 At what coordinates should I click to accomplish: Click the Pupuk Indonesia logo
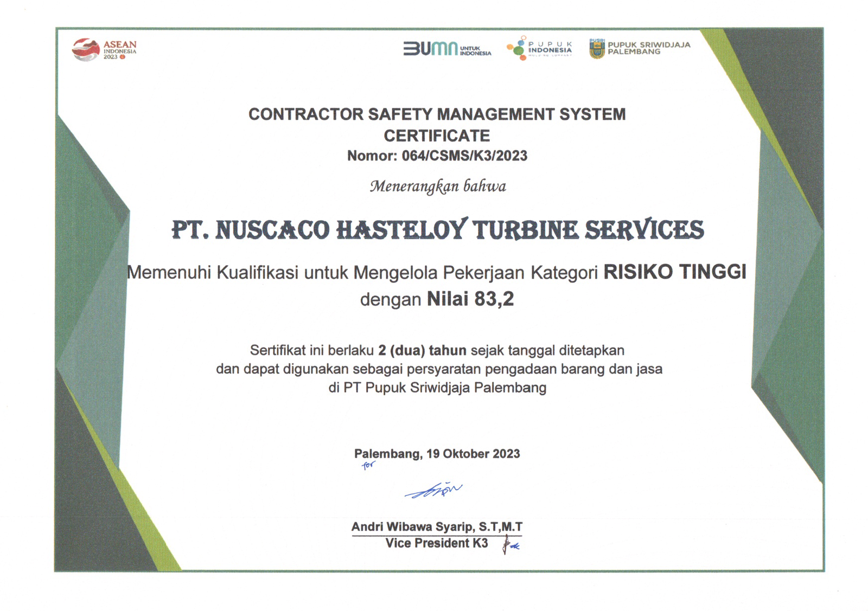pyautogui.click(x=539, y=48)
